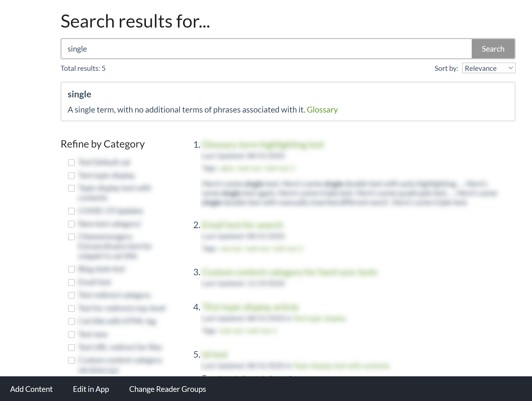
Task: Open the title of search result 4
Action: (x=250, y=307)
